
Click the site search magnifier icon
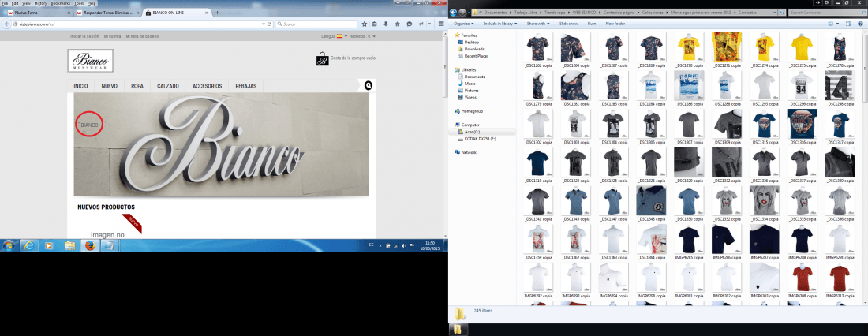click(369, 85)
